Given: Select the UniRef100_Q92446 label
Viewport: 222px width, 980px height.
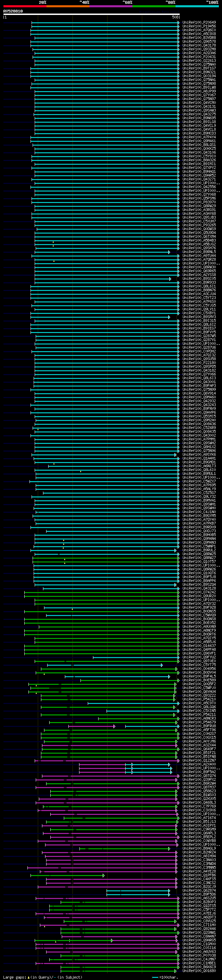Looking at the screenshot, I should click(x=199, y=929).
